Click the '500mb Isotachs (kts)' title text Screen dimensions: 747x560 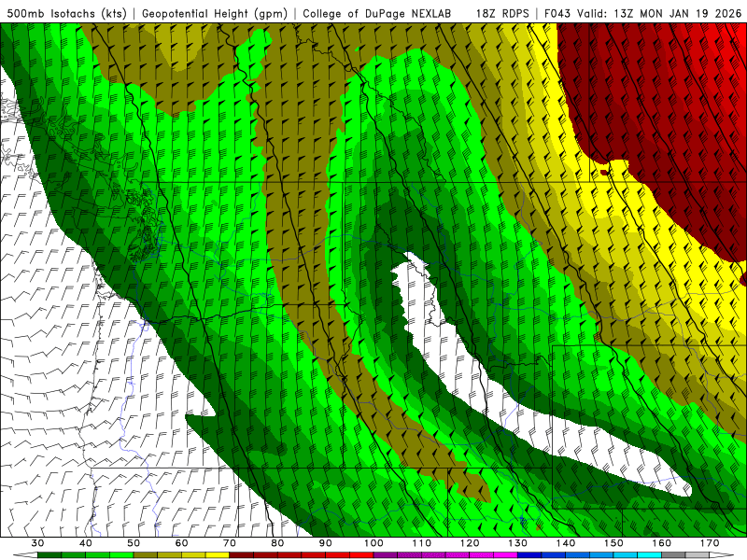coord(66,14)
